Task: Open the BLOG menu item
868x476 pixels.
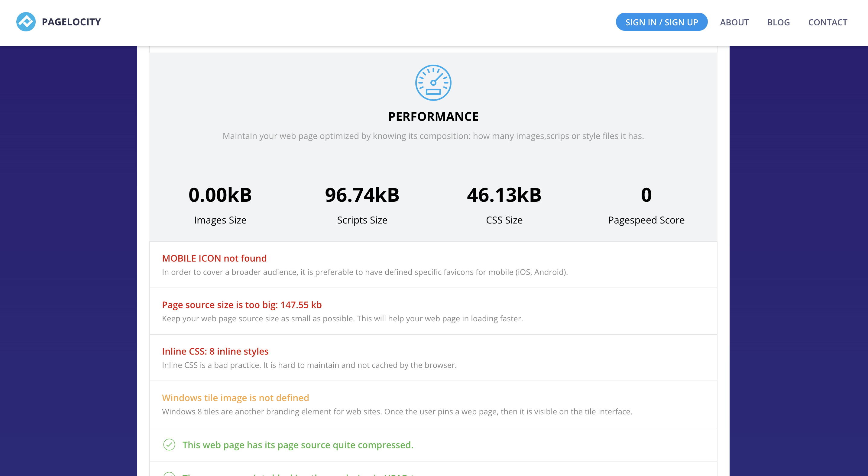Action: (x=778, y=22)
